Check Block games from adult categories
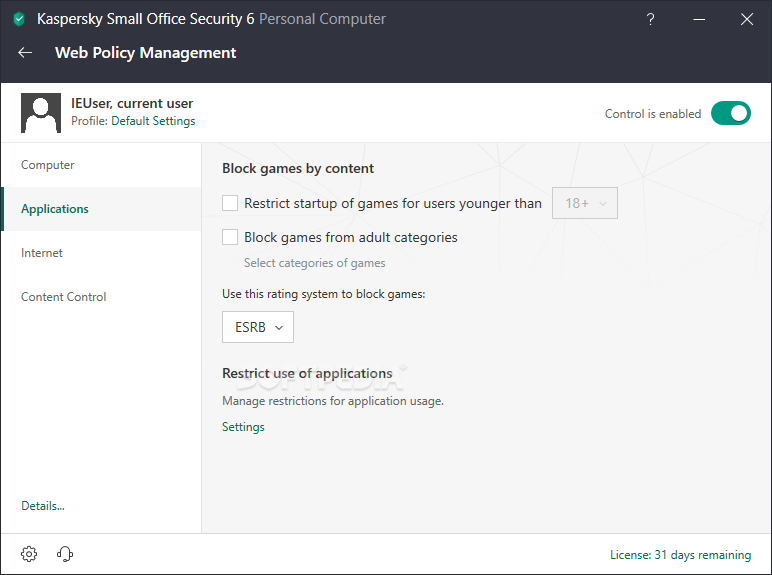 [230, 237]
